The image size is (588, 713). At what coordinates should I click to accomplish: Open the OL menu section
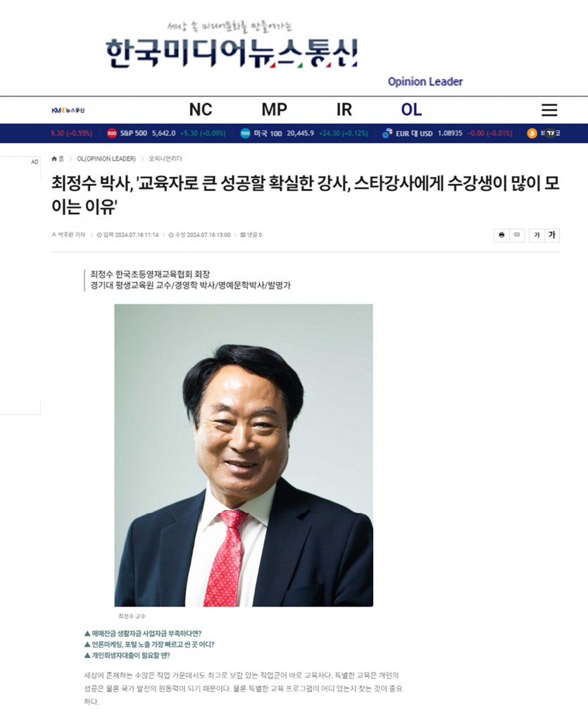pyautogui.click(x=411, y=110)
